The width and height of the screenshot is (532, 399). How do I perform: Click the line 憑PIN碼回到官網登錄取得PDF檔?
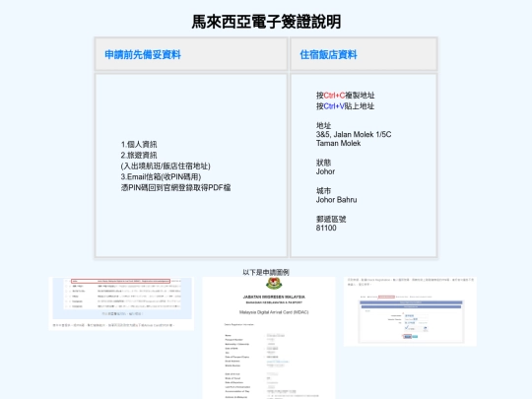(175, 187)
